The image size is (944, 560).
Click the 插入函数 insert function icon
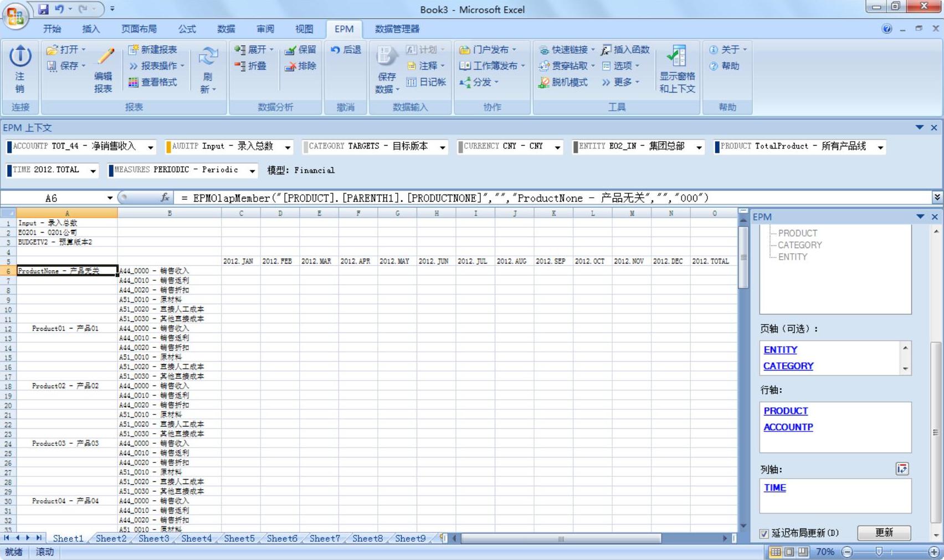(x=606, y=50)
